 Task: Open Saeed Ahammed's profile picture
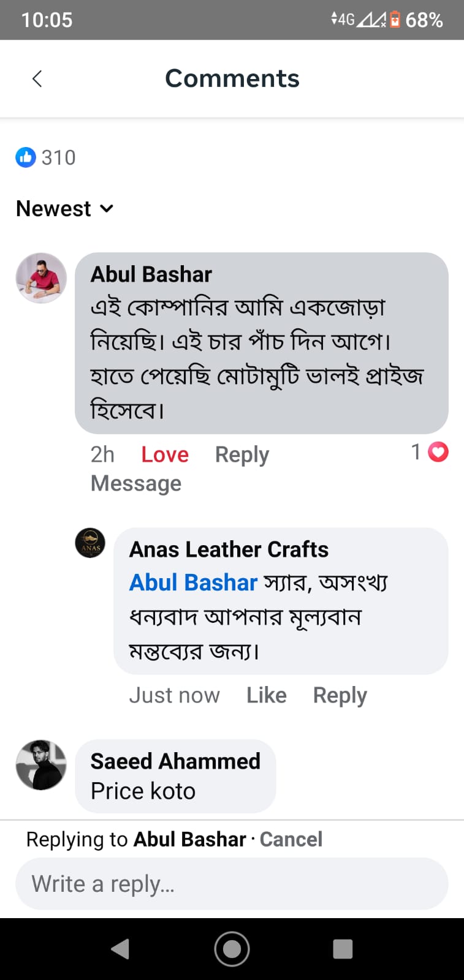point(41,764)
